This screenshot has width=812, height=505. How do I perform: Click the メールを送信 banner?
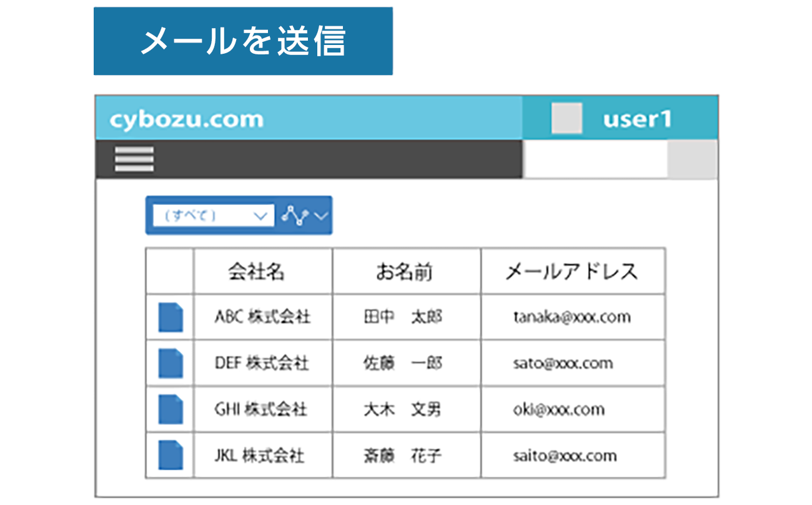pyautogui.click(x=244, y=39)
